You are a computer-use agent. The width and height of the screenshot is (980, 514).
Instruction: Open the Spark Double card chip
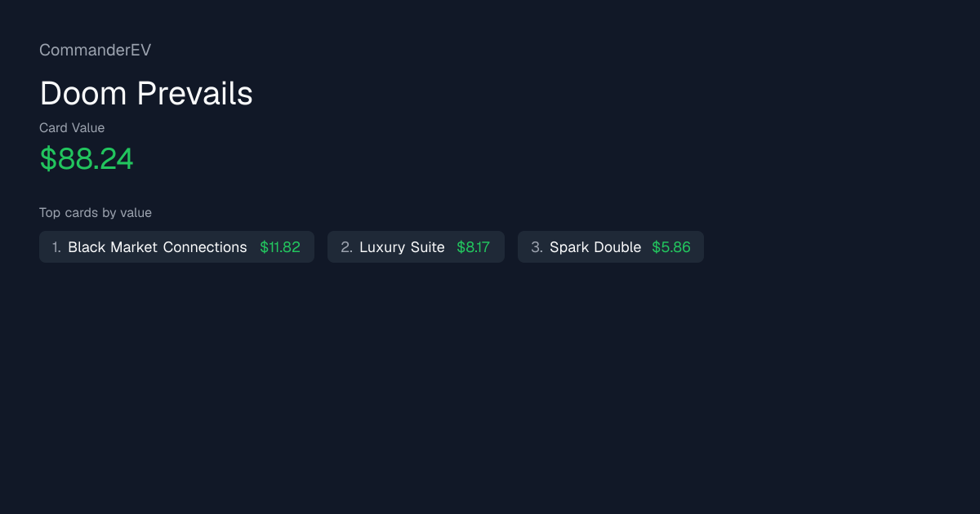tap(611, 247)
